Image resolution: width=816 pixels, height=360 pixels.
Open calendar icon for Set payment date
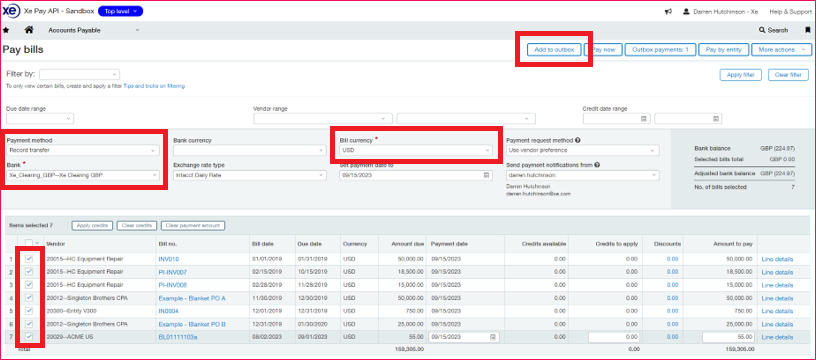(487, 175)
